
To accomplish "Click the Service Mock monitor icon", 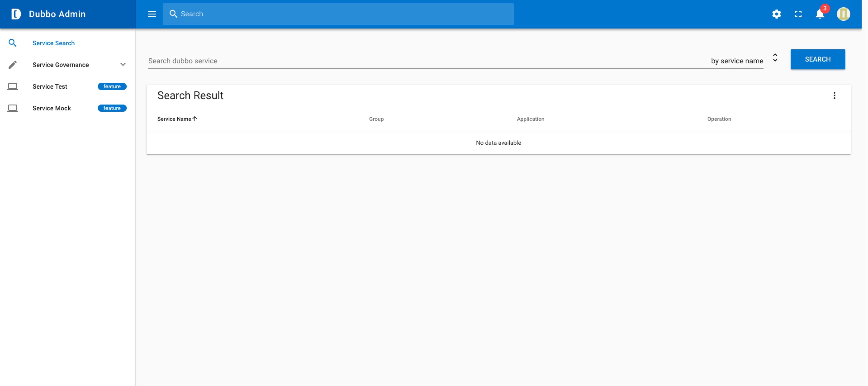I will pos(12,108).
